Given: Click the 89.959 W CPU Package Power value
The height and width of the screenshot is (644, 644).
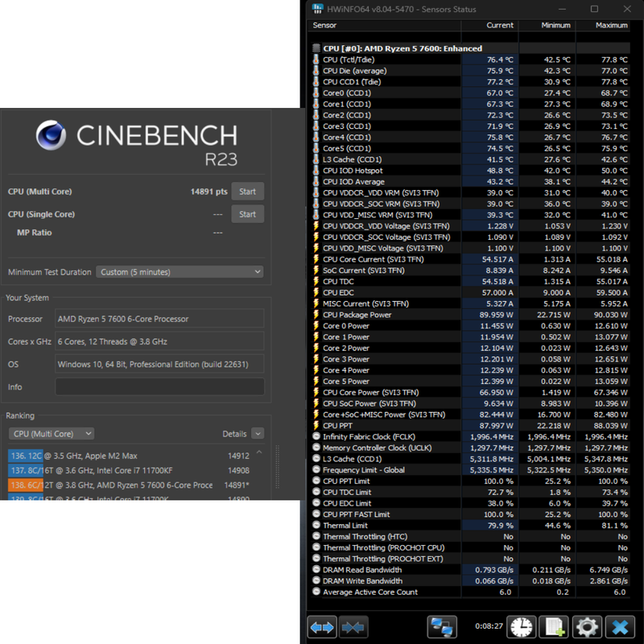Looking at the screenshot, I should coord(496,315).
